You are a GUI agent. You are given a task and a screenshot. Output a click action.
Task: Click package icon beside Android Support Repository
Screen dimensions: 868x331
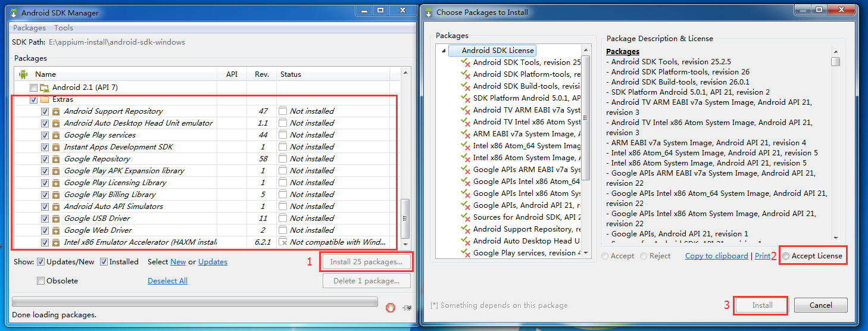(56, 111)
